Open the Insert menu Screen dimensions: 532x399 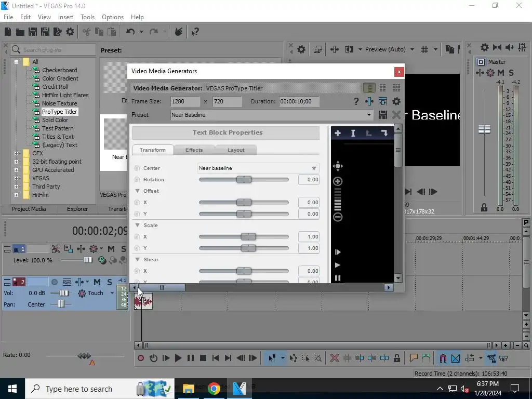[x=65, y=17]
